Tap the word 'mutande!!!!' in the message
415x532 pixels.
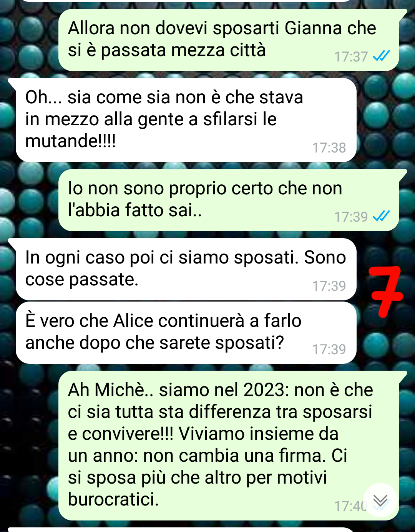71,141
